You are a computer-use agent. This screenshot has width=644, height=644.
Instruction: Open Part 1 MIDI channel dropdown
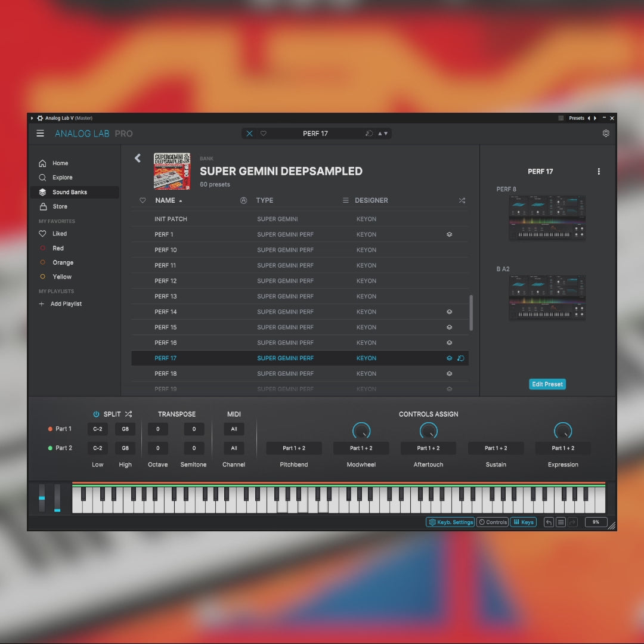(234, 429)
